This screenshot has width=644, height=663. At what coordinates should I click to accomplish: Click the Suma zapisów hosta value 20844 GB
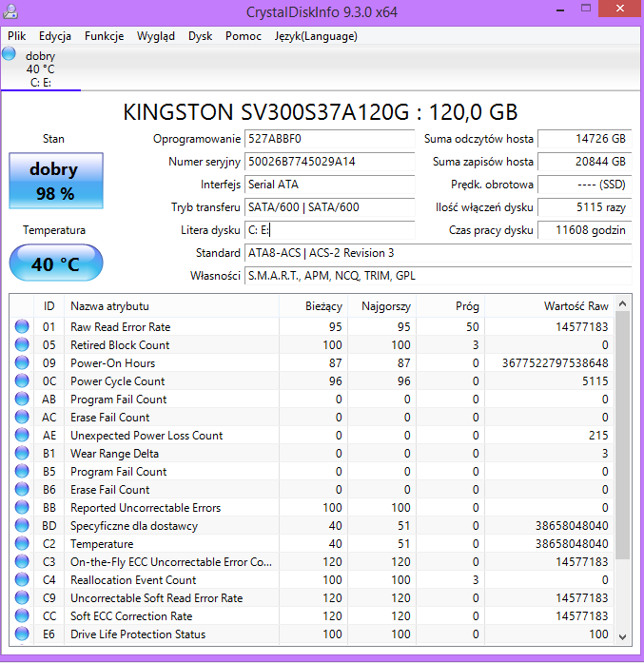click(x=584, y=162)
